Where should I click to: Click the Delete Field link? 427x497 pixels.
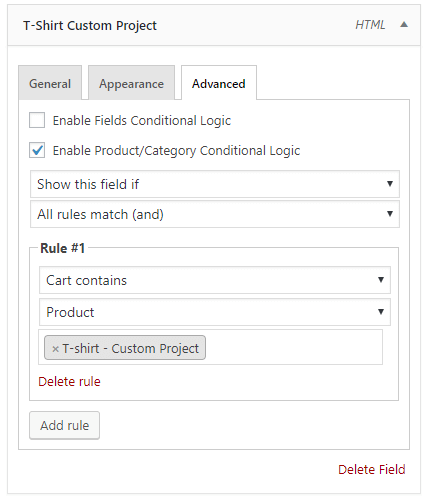click(x=372, y=469)
